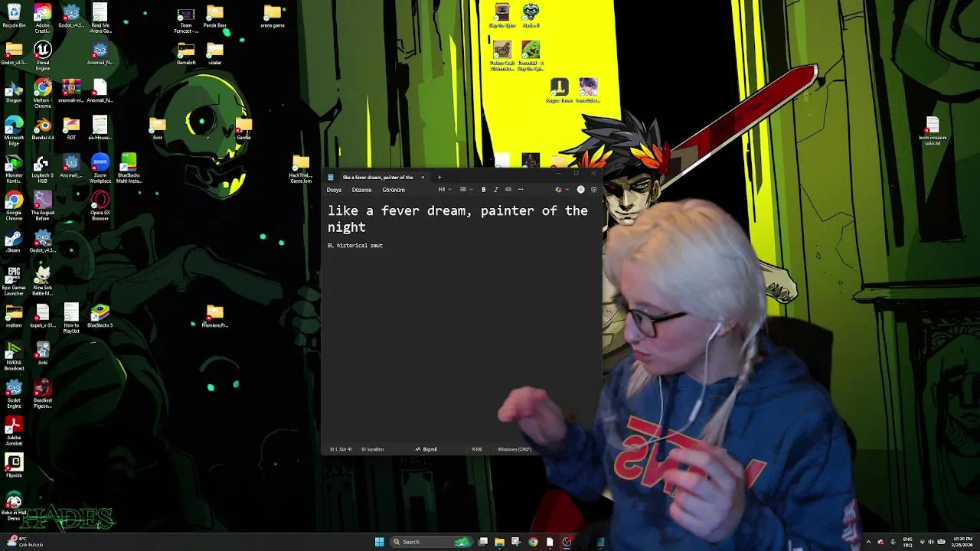Select the Godot Engine desktop icon
Image resolution: width=980 pixels, height=551 pixels.
[14, 393]
